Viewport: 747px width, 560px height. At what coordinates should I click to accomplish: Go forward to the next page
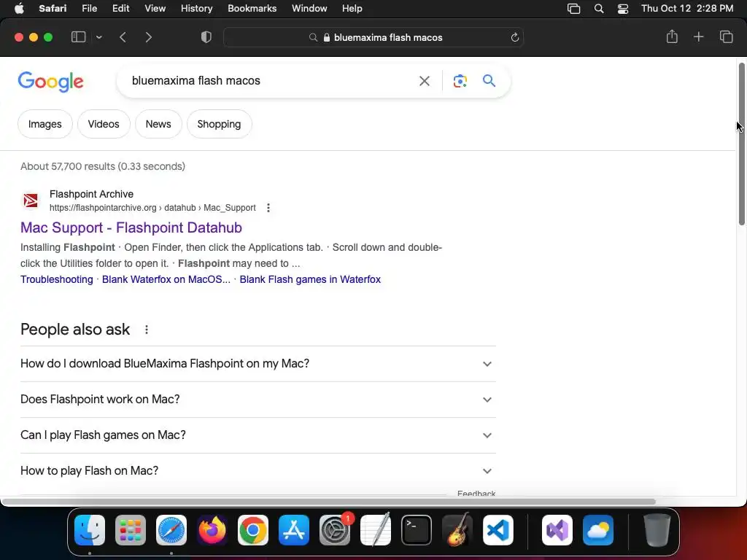point(148,37)
